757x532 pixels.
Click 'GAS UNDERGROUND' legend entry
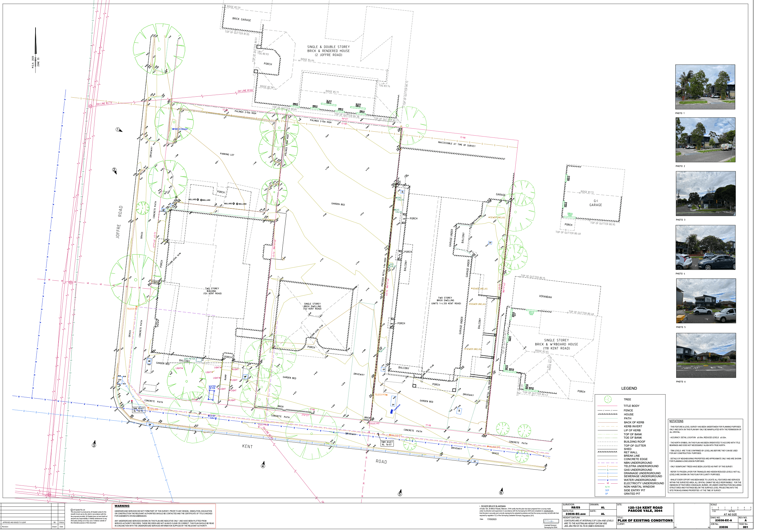click(638, 470)
